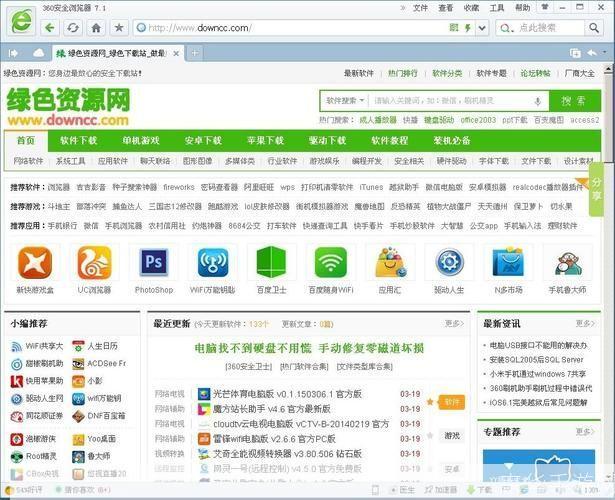
Task: Open the 收藏 menu
Action: point(471,7)
